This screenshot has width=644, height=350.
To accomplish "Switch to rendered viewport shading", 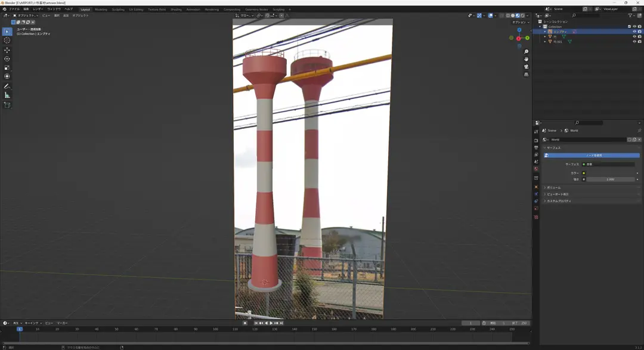I will pyautogui.click(x=523, y=16).
